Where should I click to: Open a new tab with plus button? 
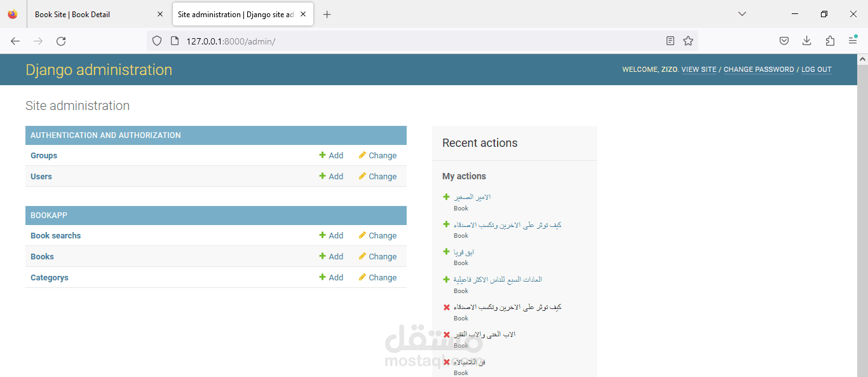(x=327, y=15)
